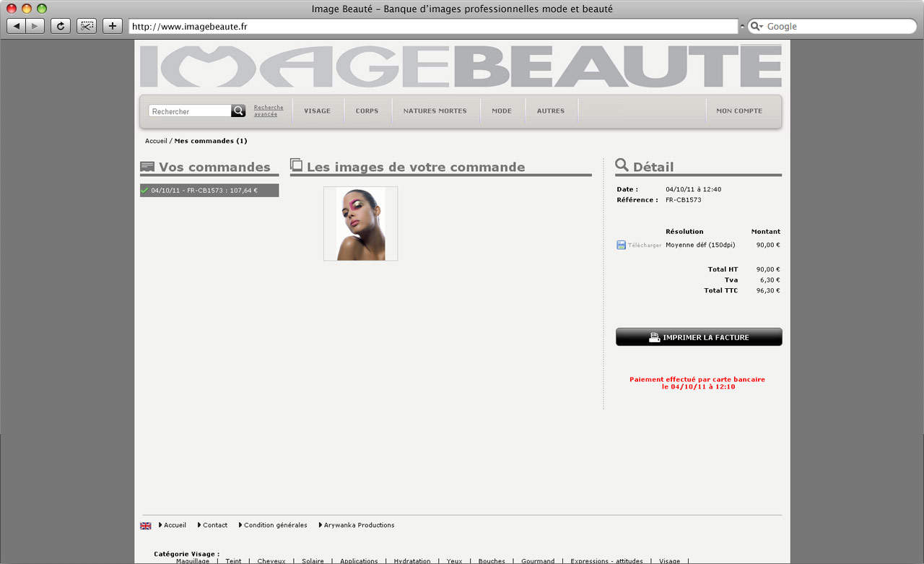The image size is (924, 564).
Task: Add a bookmark with the plus button
Action: (113, 26)
